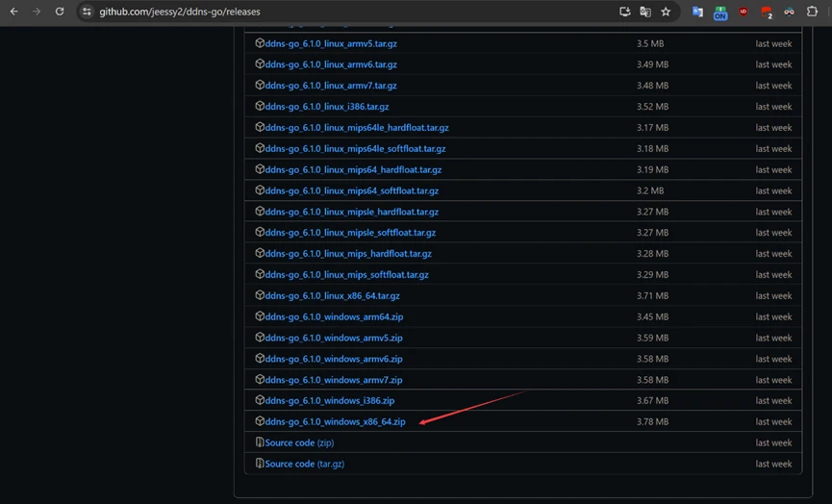Open the Extensions puzzle-piece menu
The width and height of the screenshot is (832, 504).
pyautogui.click(x=812, y=12)
